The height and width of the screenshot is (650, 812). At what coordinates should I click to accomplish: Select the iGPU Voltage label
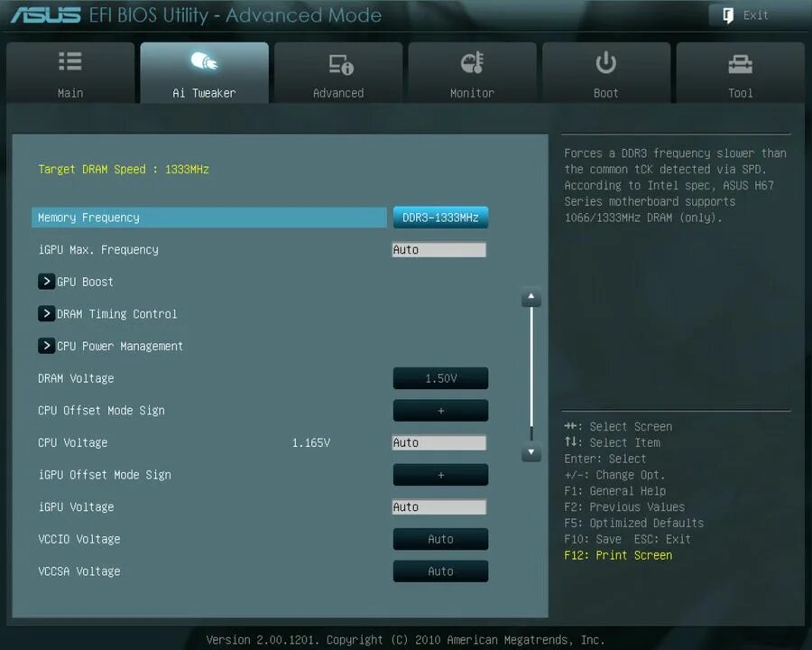tap(76, 507)
